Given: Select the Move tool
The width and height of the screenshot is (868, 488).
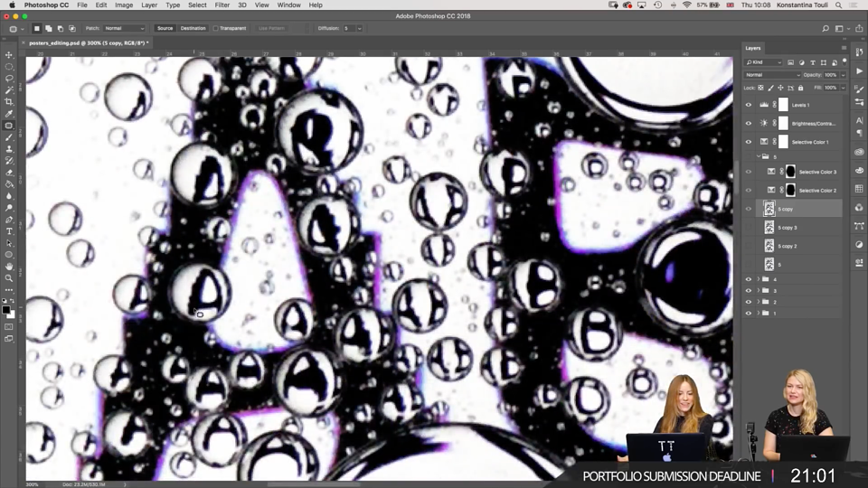Looking at the screenshot, I should (9, 55).
